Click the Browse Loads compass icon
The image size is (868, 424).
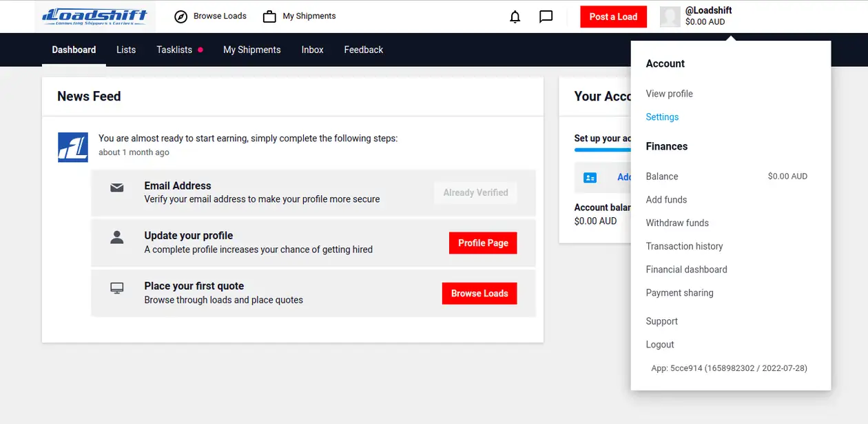(181, 17)
